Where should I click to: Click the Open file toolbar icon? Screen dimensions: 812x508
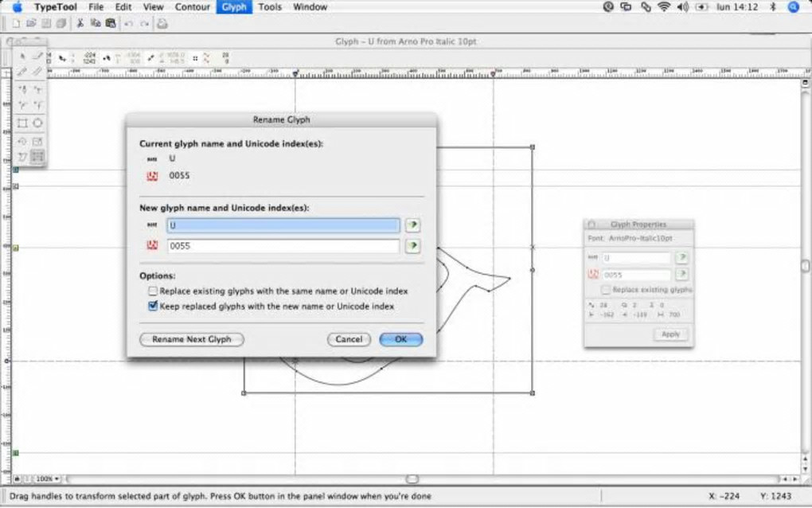coord(31,23)
